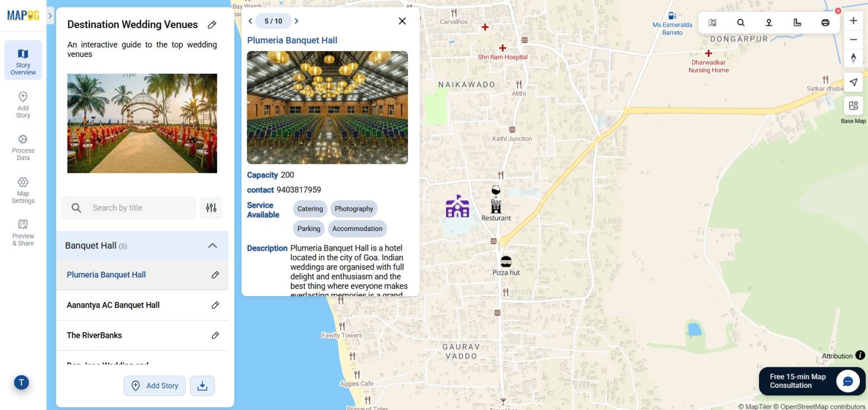Close the map toolbar with red X
Image resolution: width=868 pixels, height=410 pixels.
pyautogui.click(x=838, y=11)
